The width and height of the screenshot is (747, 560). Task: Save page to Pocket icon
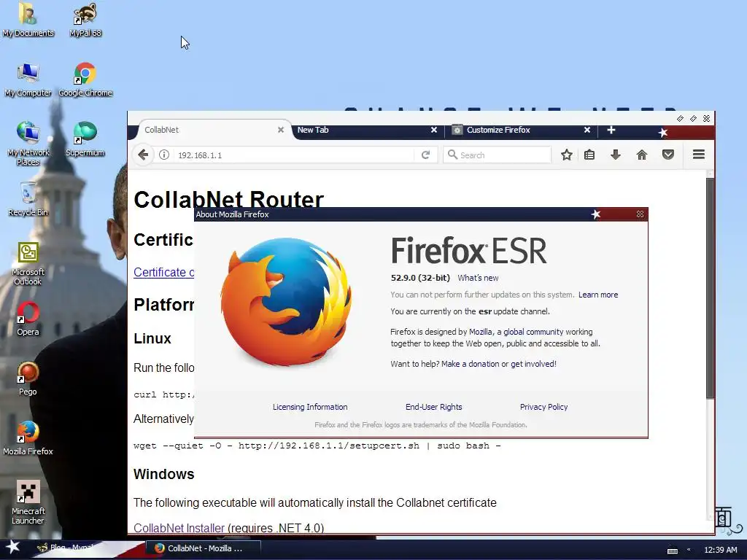pyautogui.click(x=668, y=155)
